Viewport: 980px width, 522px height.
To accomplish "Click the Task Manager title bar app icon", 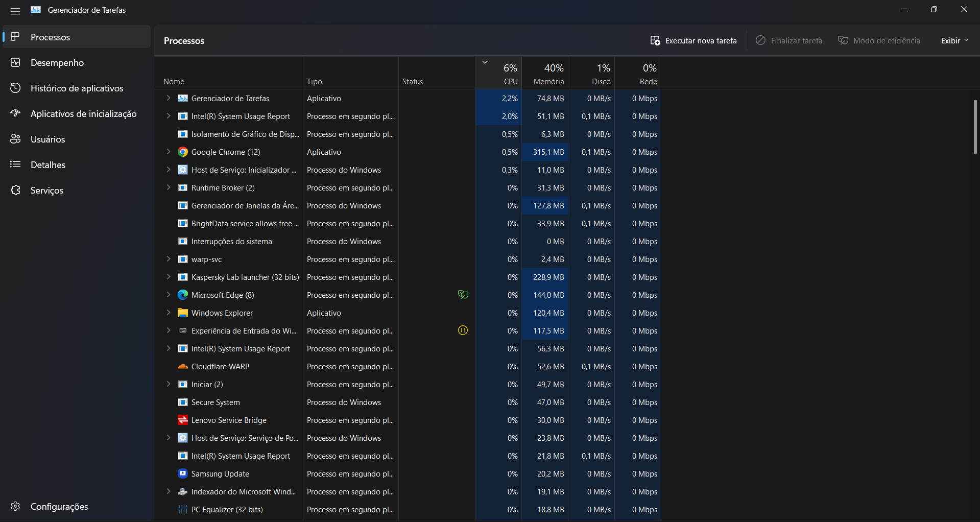I will pos(36,10).
